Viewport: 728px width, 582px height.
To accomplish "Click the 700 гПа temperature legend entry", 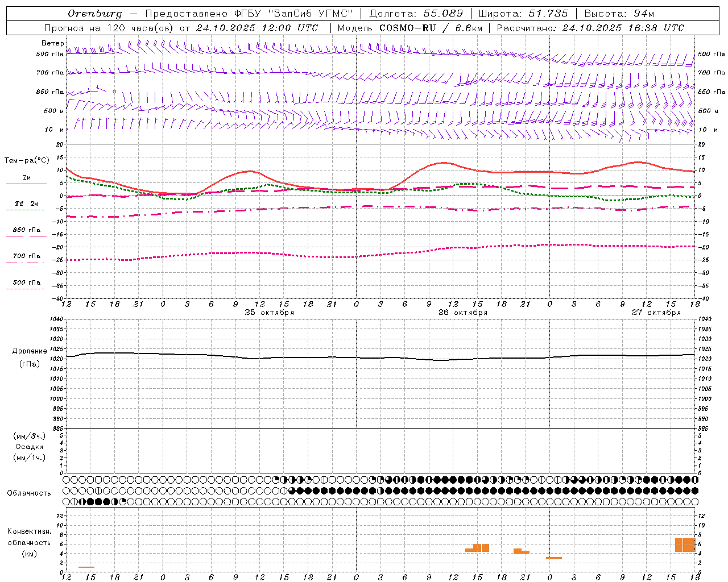I will (26, 256).
